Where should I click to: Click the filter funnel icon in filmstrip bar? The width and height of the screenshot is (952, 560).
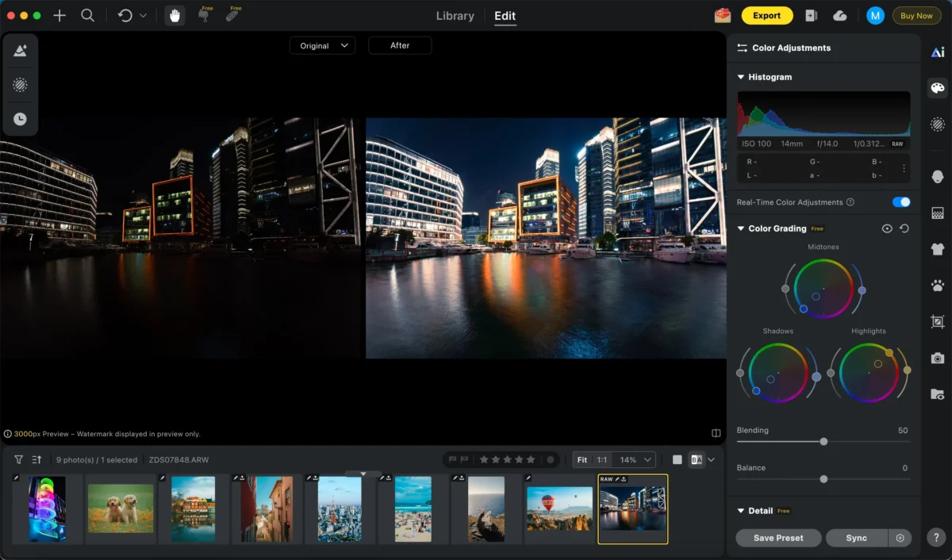pyautogui.click(x=19, y=459)
